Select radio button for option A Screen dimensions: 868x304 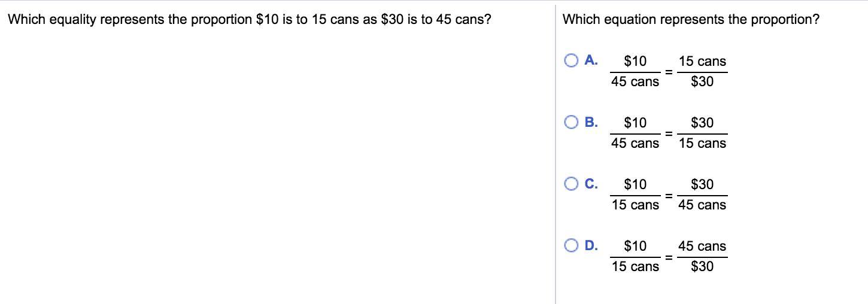[572, 60]
